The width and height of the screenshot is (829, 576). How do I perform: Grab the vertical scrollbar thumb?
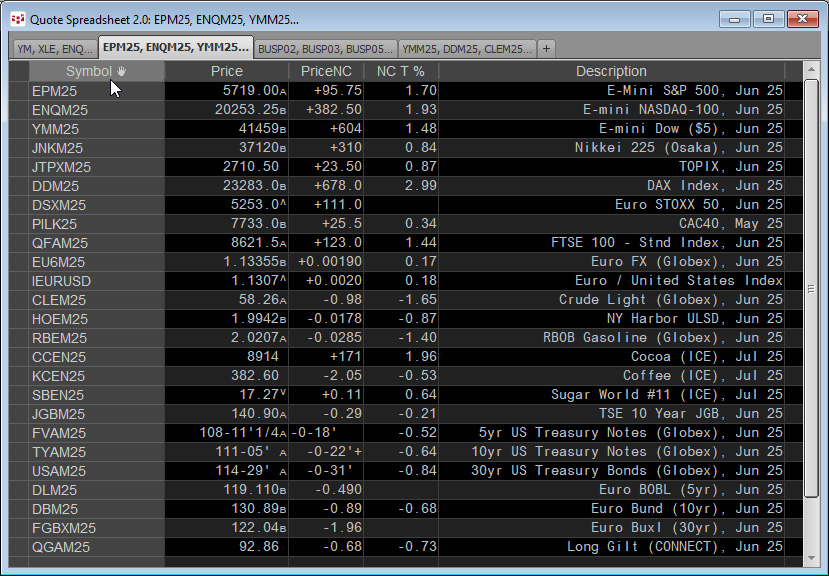[811, 288]
